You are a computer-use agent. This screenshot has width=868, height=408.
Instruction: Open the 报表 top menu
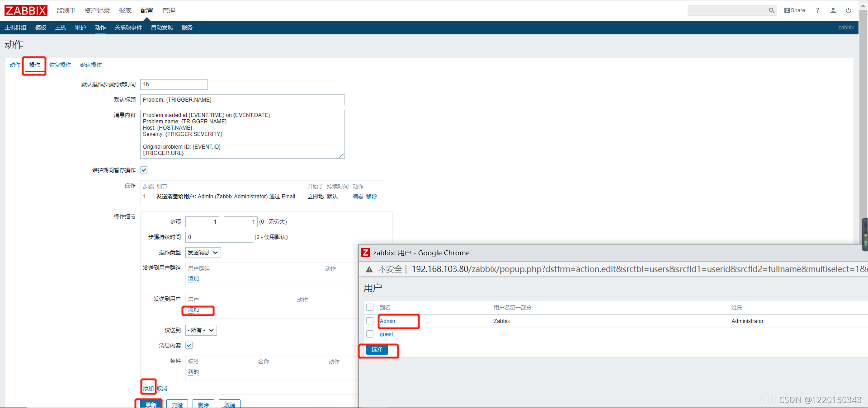tap(125, 10)
